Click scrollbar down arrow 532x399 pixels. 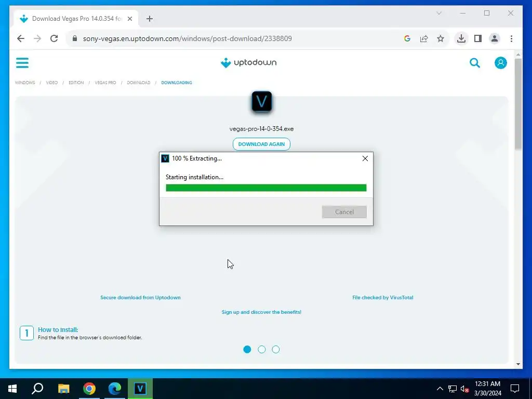[518, 364]
